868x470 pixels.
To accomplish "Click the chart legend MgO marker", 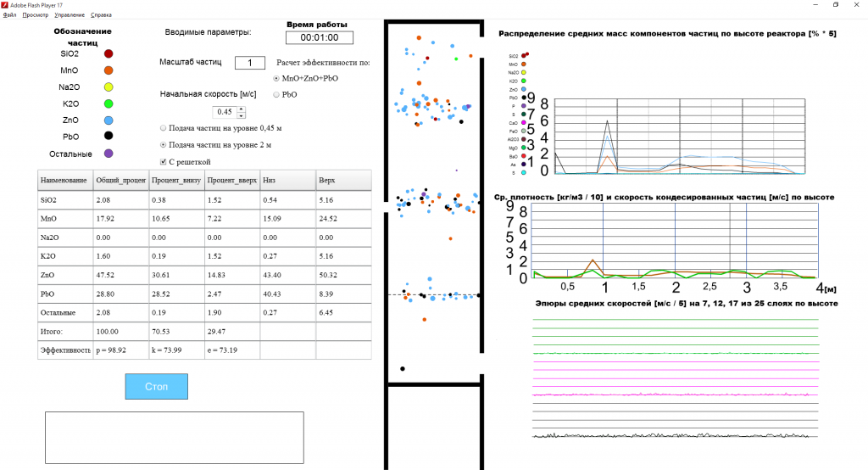I will click(x=524, y=148).
